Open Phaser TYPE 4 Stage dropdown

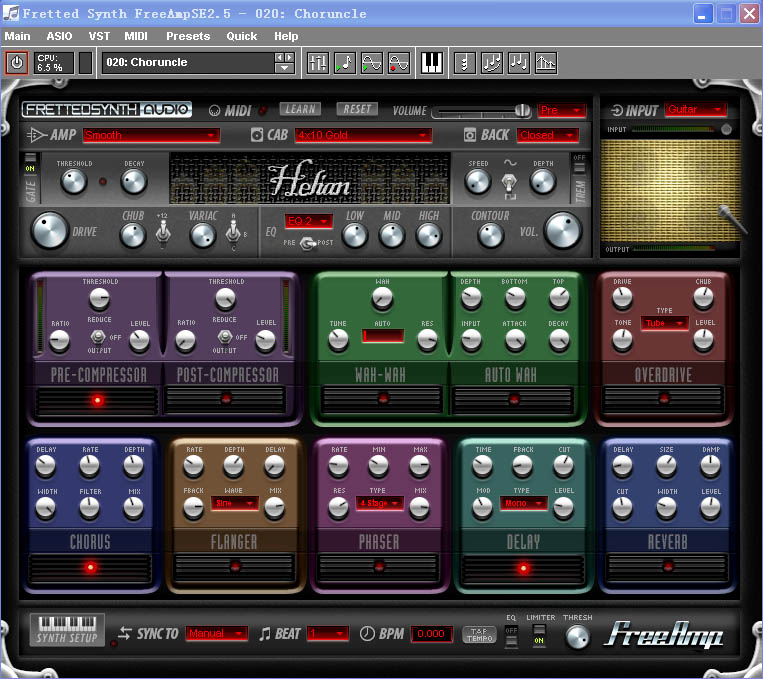380,503
